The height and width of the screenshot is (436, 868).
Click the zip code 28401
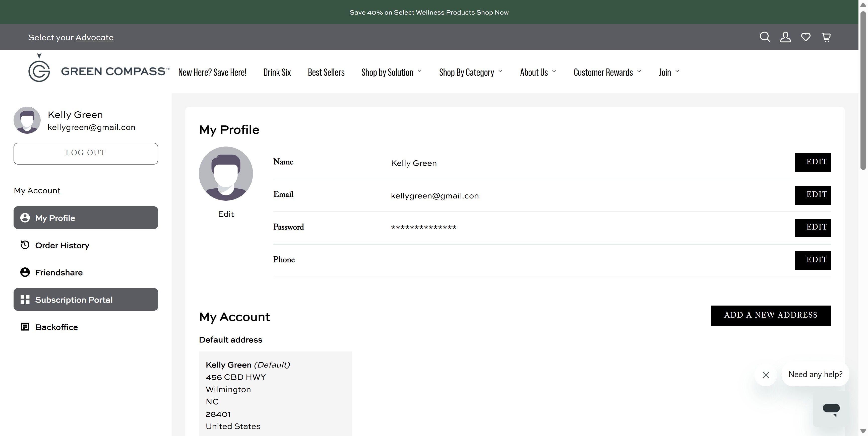pos(218,414)
